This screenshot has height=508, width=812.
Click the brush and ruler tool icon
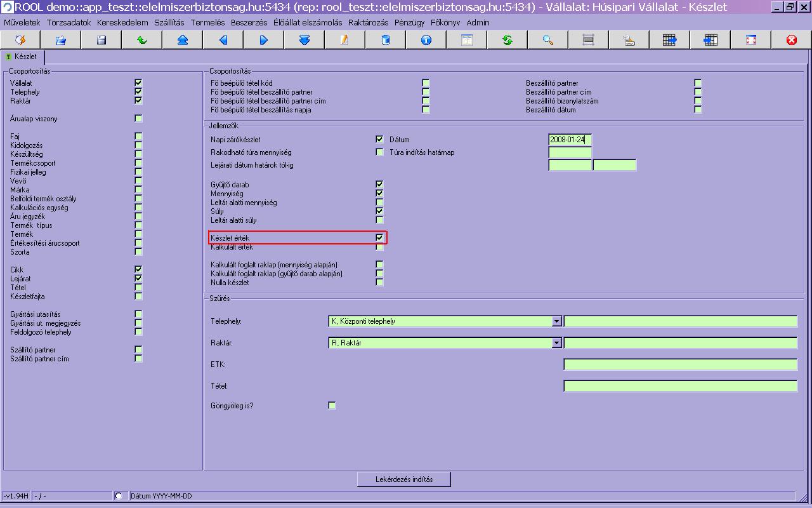coord(629,40)
